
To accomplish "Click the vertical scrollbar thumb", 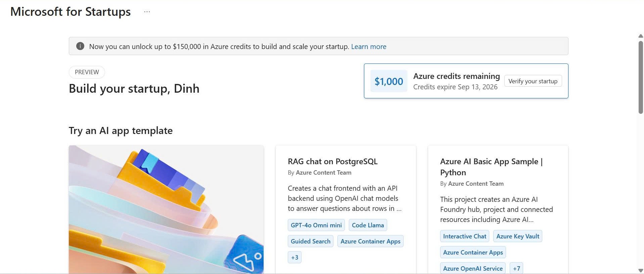I will tap(641, 77).
